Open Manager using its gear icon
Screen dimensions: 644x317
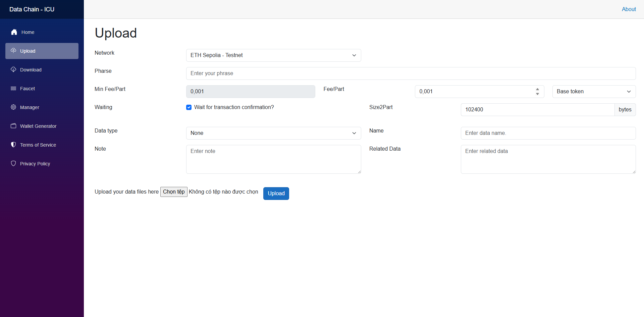[x=13, y=107]
